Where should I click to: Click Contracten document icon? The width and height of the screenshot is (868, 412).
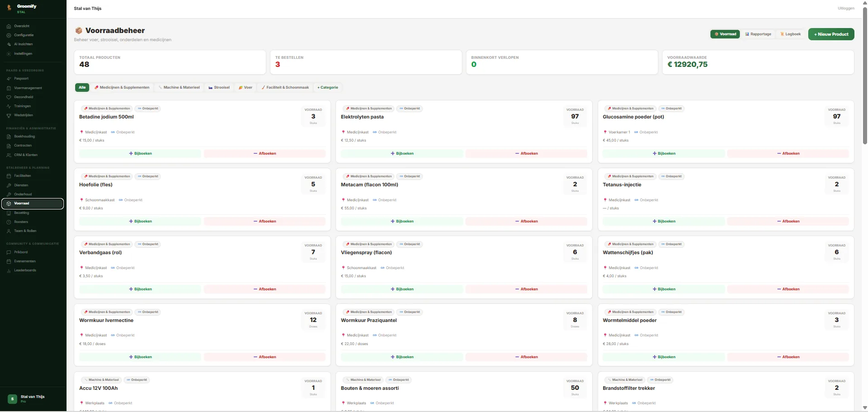(x=9, y=146)
